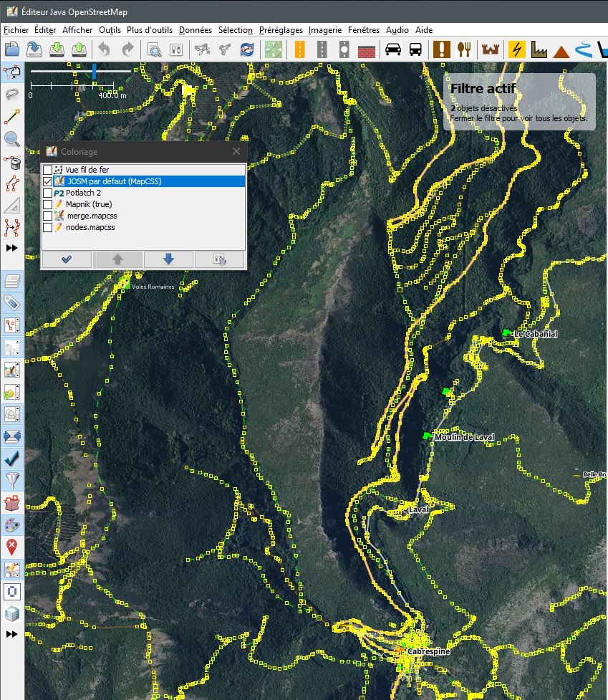The width and height of the screenshot is (608, 700).
Task: Choose the car preset icon
Action: 393,49
